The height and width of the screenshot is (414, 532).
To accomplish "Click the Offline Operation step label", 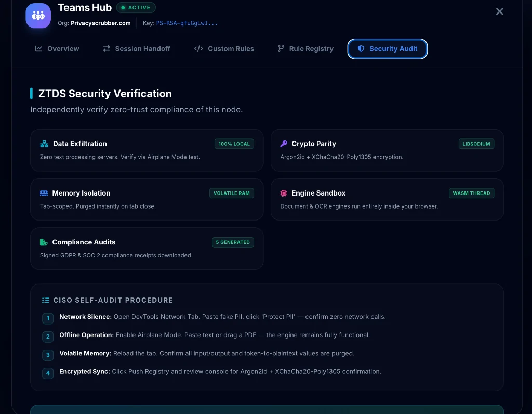I will click(87, 335).
